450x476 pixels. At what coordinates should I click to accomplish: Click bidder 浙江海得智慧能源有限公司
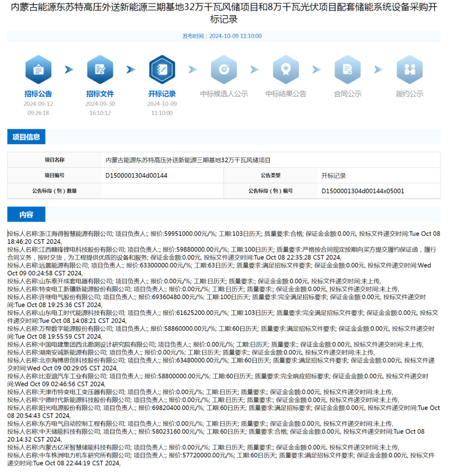(76, 234)
